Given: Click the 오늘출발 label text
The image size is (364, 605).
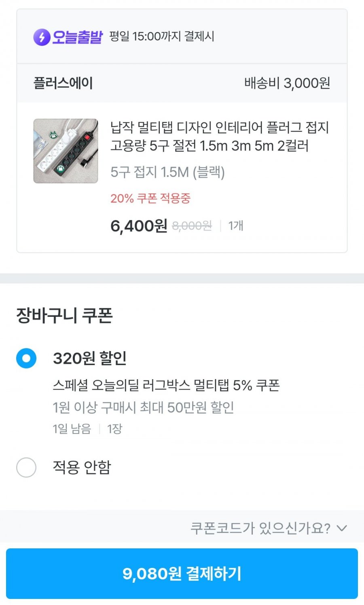Looking at the screenshot, I should (x=77, y=37).
